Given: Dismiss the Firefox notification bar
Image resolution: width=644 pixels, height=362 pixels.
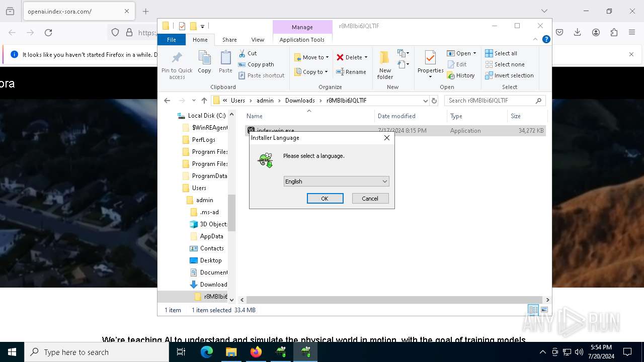Looking at the screenshot, I should click(x=631, y=54).
